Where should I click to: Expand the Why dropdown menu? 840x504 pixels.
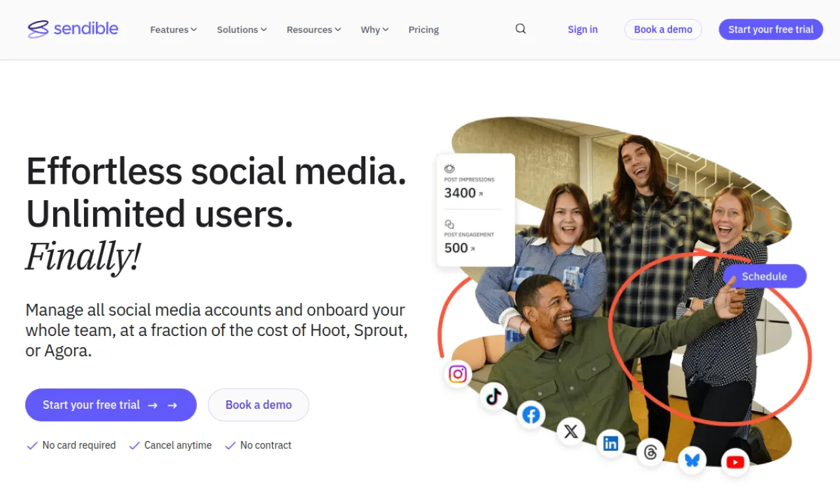click(375, 30)
